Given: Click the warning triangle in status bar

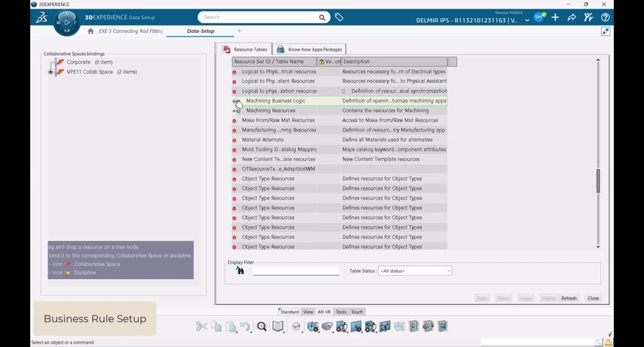Looking at the screenshot, I should pyautogui.click(x=608, y=342).
